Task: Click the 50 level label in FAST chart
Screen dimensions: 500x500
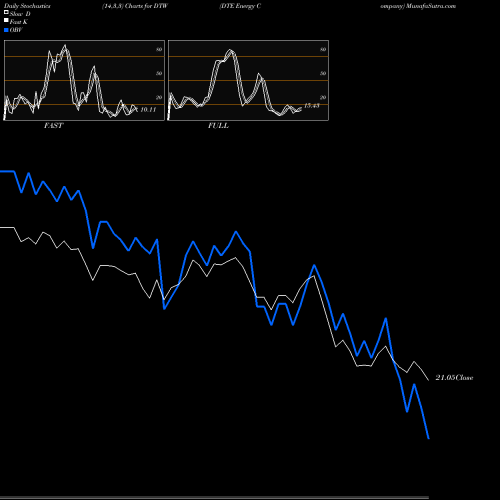Action: tap(159, 73)
